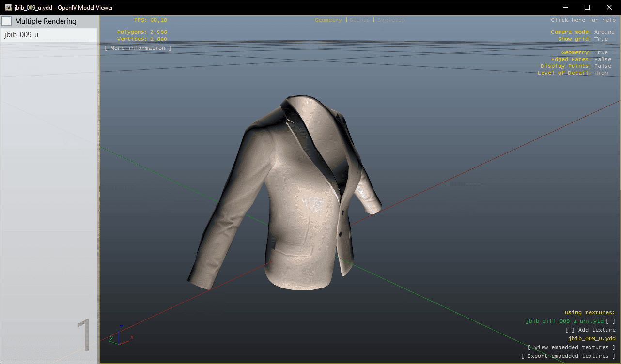
Task: Toggle the Geometry visibility setting
Action: (x=601, y=52)
